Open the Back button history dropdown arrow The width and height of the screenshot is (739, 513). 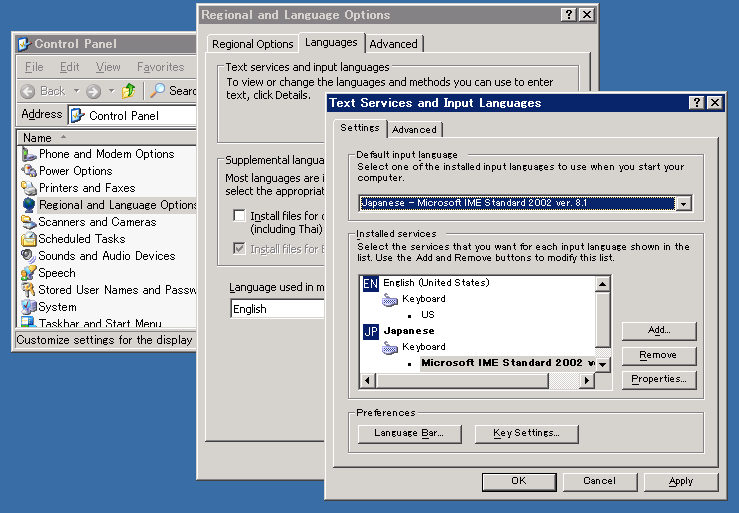[75, 91]
